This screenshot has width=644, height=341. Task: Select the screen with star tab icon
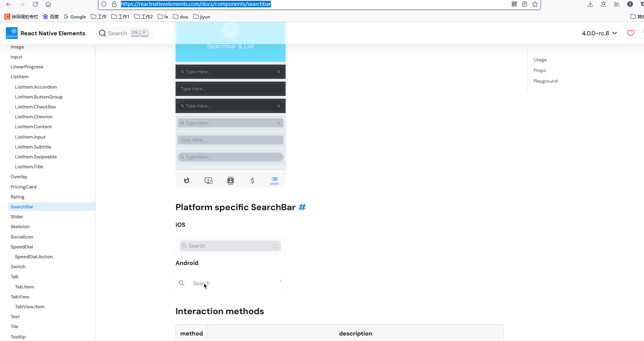[209, 180]
